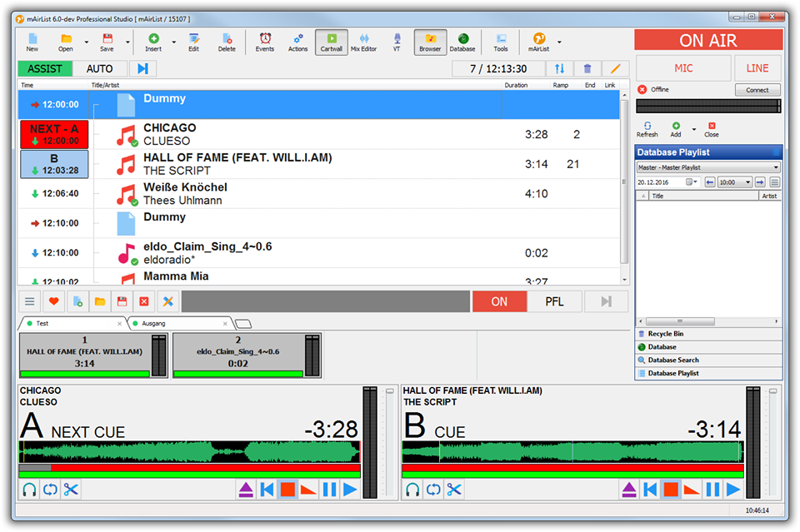This screenshot has height=532, width=800.
Task: Refresh the database browser panel
Action: tap(647, 128)
